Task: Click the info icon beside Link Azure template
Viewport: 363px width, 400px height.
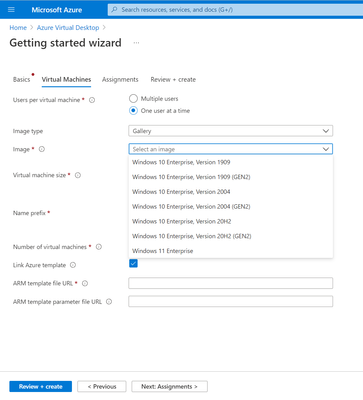Action: click(73, 265)
